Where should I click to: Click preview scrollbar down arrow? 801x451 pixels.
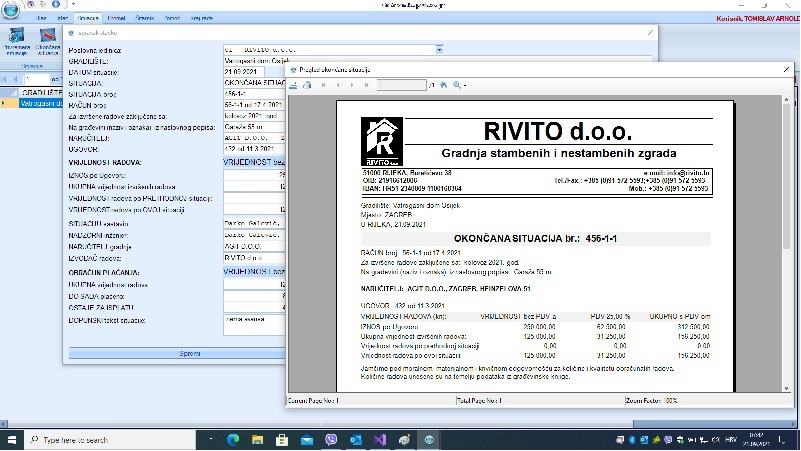point(787,388)
